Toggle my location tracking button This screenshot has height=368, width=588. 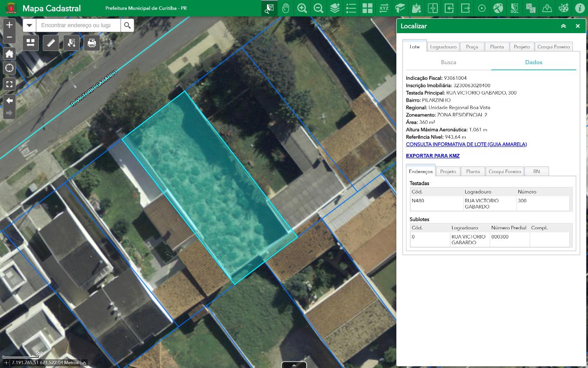point(9,68)
